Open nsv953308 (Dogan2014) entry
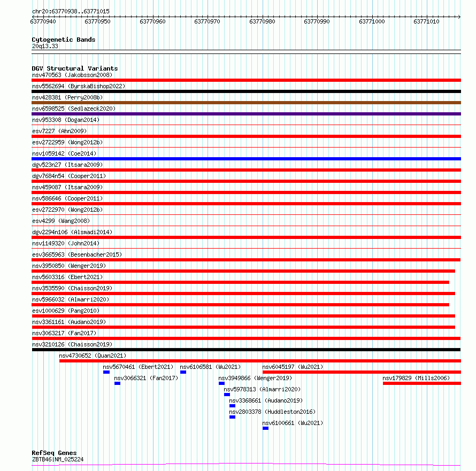 (66, 120)
